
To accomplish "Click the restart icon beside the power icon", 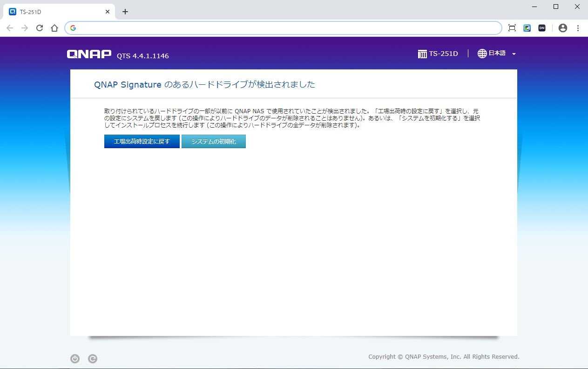I will (x=93, y=359).
